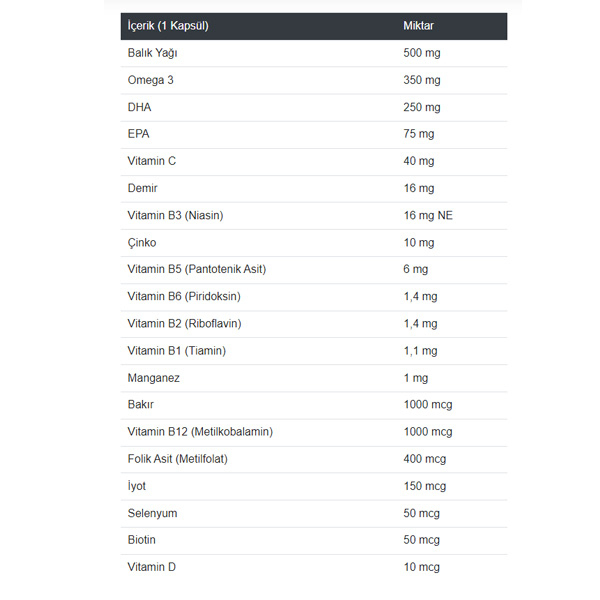
Task: Click the 40 mg value for Vitamin C
Action: pos(419,161)
